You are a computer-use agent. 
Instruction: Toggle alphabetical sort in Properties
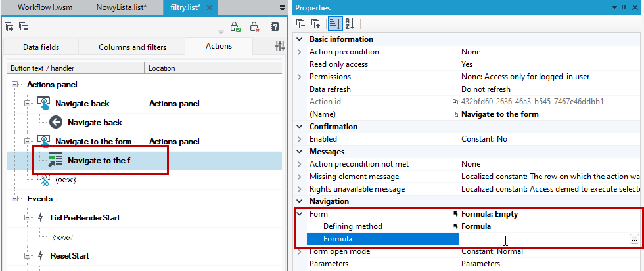[350, 24]
